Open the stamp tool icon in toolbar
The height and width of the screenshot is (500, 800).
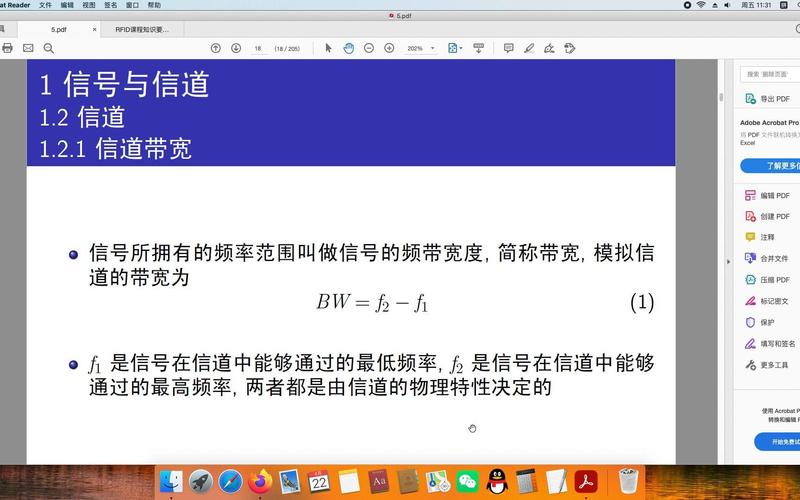click(x=570, y=48)
